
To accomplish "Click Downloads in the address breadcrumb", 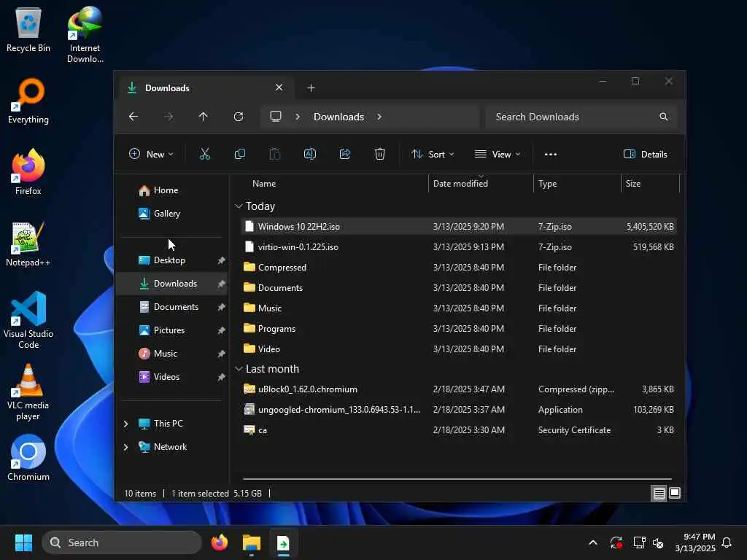I will click(x=338, y=117).
